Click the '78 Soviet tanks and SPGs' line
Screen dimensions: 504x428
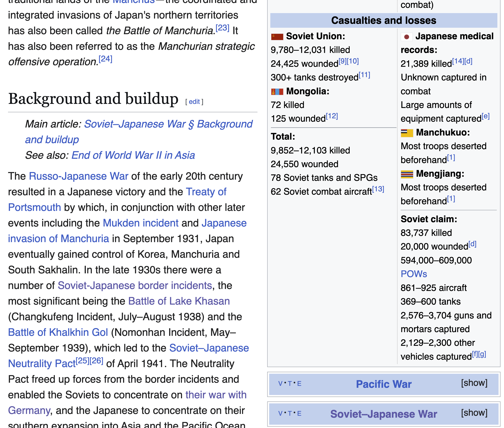tap(324, 178)
